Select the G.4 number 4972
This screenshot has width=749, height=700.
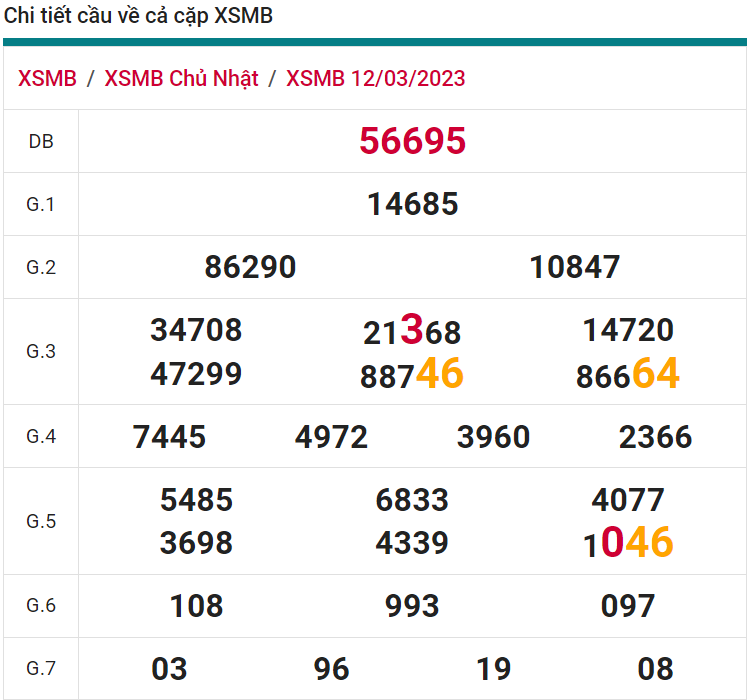click(332, 437)
